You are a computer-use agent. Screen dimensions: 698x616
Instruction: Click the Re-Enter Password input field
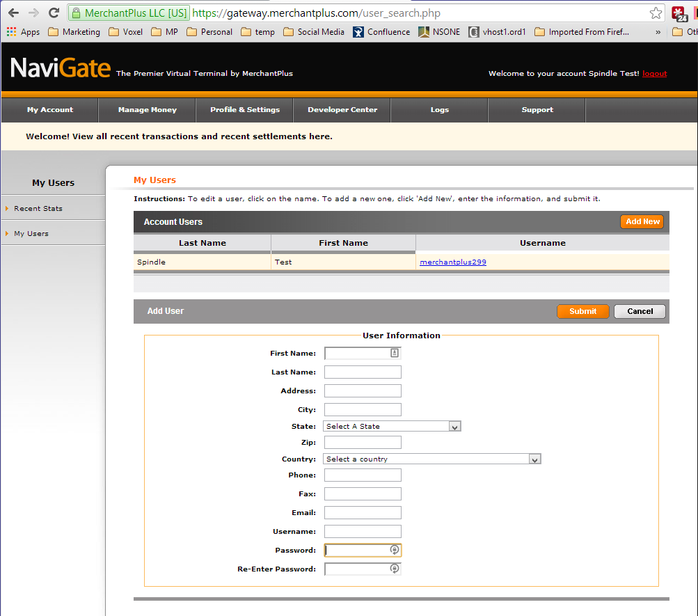click(x=363, y=569)
